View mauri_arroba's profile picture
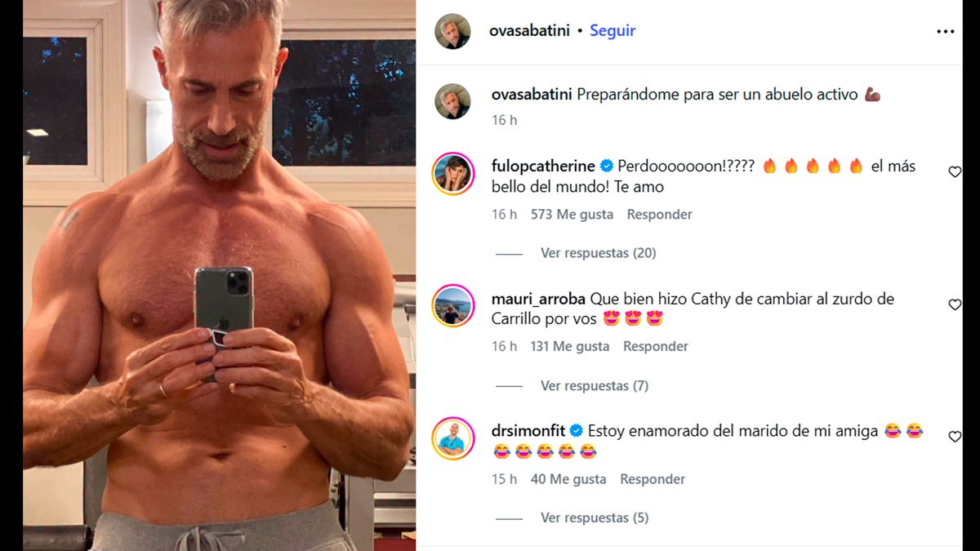Screen dimensions: 980x551 point(452,305)
